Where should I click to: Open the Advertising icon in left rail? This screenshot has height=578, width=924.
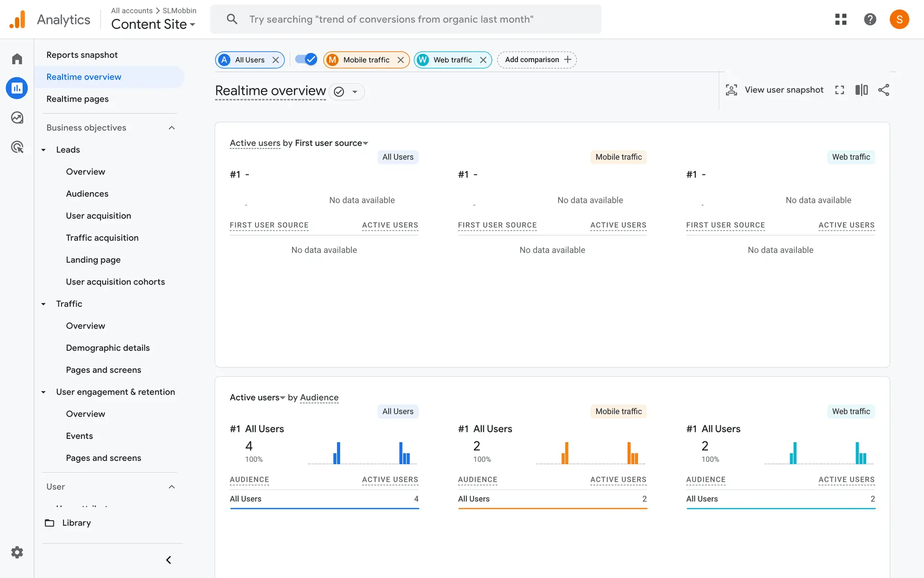(x=17, y=147)
